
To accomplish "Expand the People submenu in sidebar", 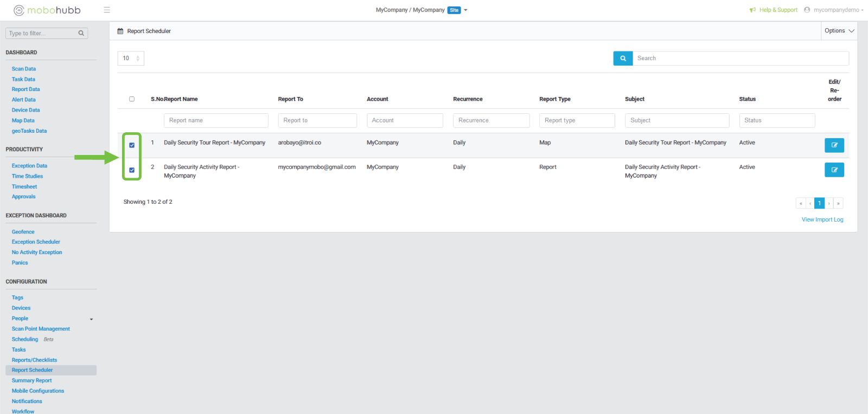I will (x=91, y=319).
